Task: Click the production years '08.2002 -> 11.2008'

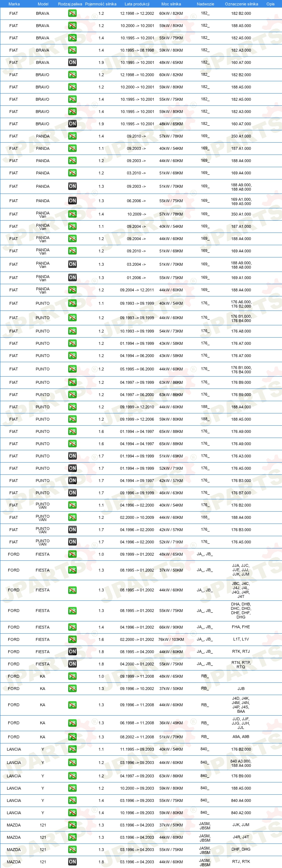Action: (x=137, y=737)
